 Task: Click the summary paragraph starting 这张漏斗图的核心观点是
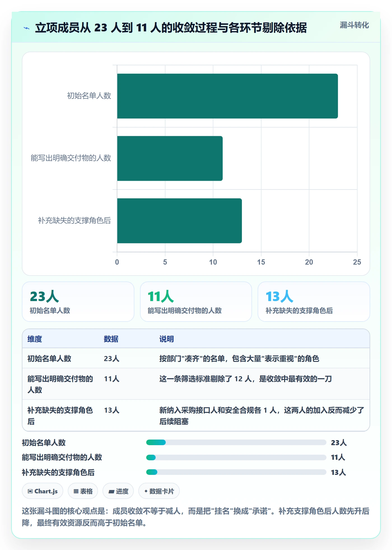196,517
